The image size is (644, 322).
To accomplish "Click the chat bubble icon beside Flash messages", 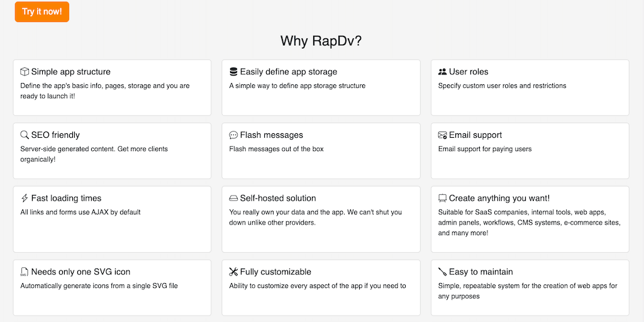I will 233,135.
